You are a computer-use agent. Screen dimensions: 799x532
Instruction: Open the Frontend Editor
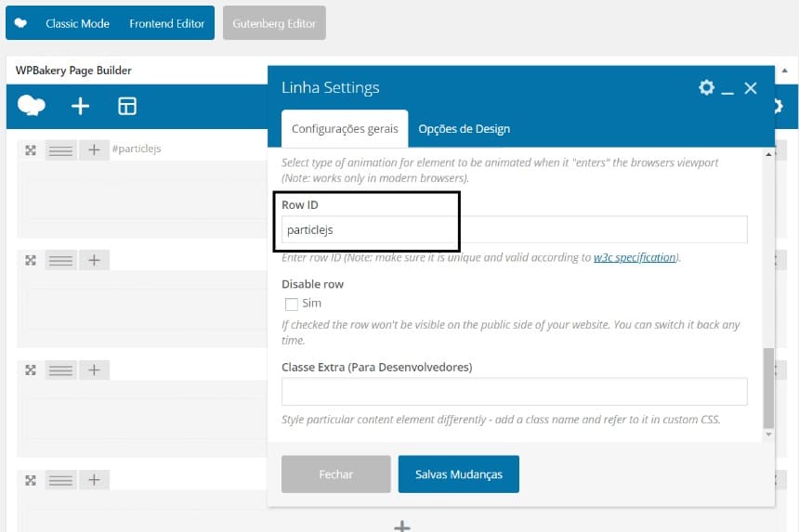[x=166, y=23]
